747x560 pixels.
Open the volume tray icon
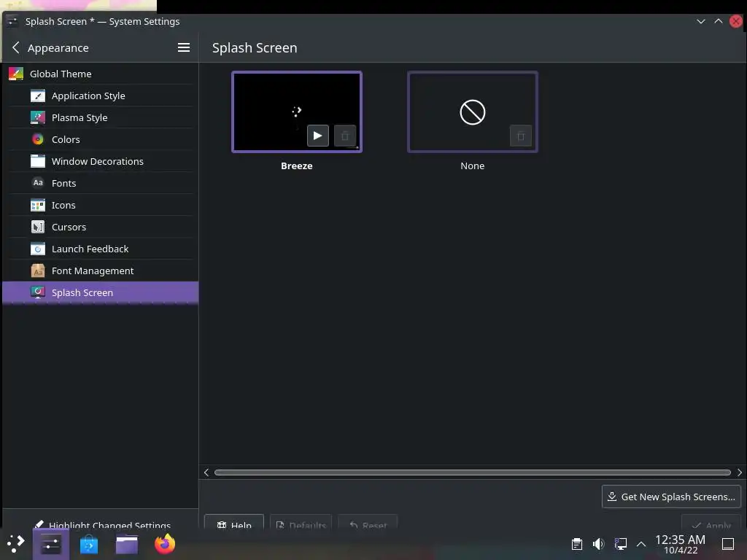pos(598,544)
